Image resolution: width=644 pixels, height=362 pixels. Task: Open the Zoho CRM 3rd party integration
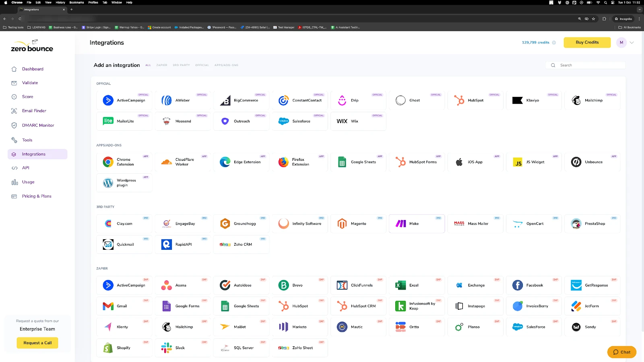pos(241,244)
